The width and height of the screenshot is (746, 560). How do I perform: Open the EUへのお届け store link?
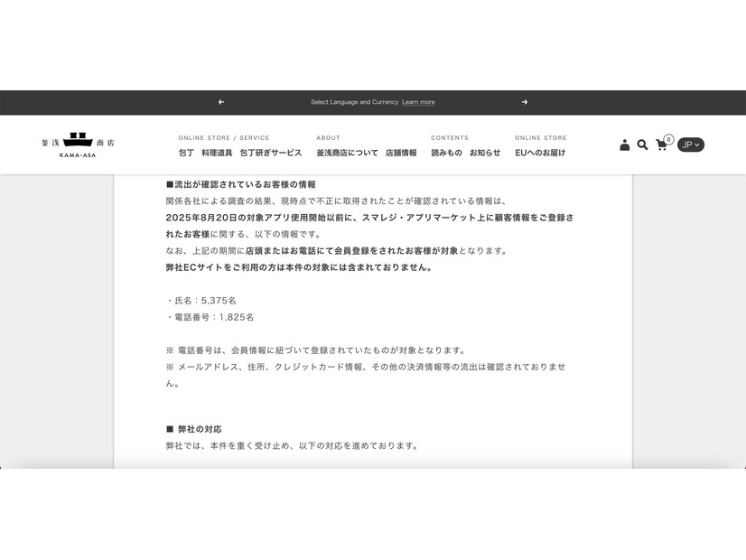tap(539, 154)
